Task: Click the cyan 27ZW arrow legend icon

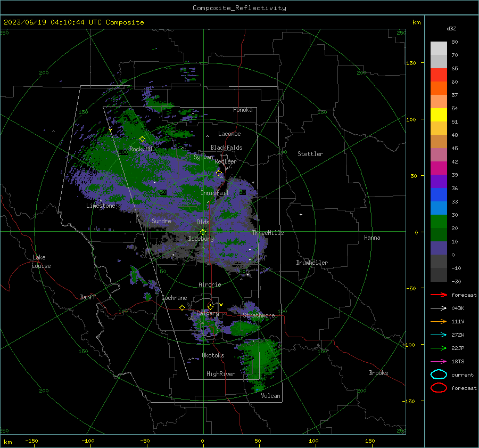Action: point(439,335)
